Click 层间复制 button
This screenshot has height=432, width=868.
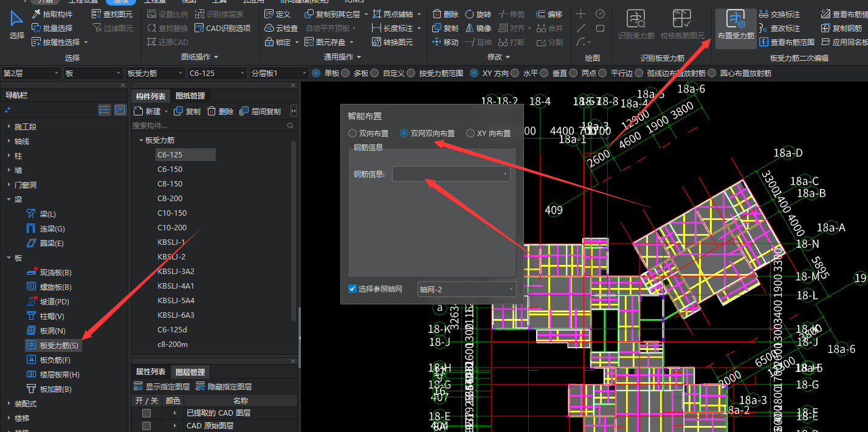pos(260,111)
